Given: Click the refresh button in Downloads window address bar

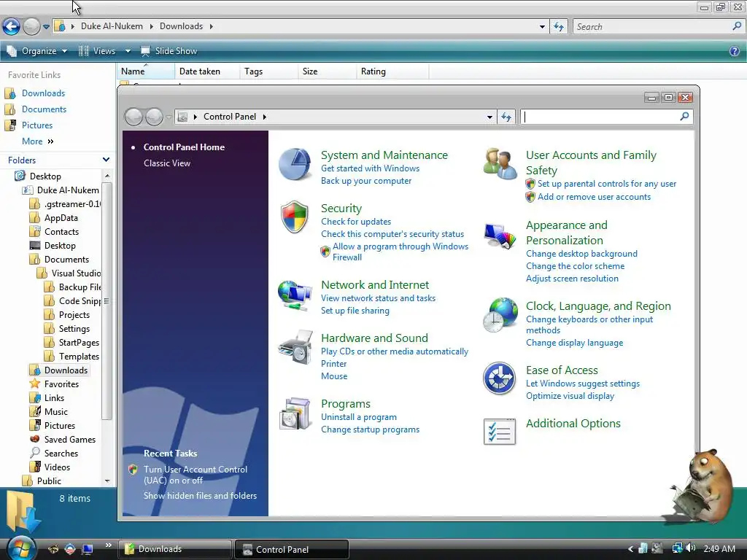Looking at the screenshot, I should pos(559,27).
